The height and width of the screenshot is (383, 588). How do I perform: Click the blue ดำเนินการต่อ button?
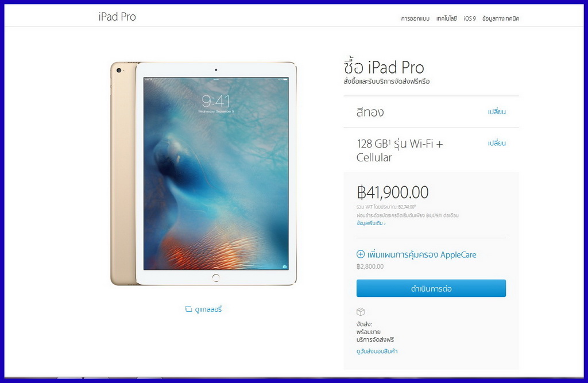(x=431, y=288)
